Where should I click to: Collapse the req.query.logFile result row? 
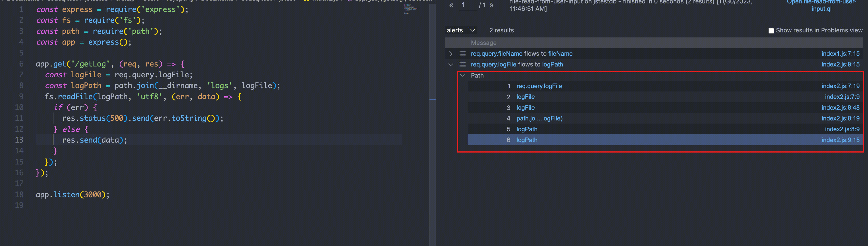click(x=450, y=64)
